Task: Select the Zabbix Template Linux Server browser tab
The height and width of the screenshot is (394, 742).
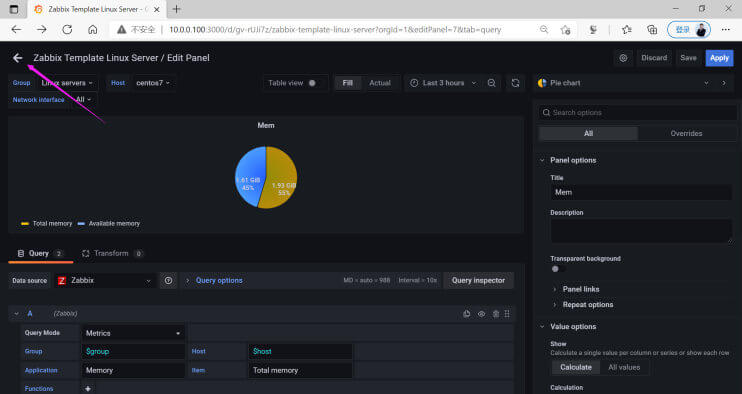Action: 96,9
